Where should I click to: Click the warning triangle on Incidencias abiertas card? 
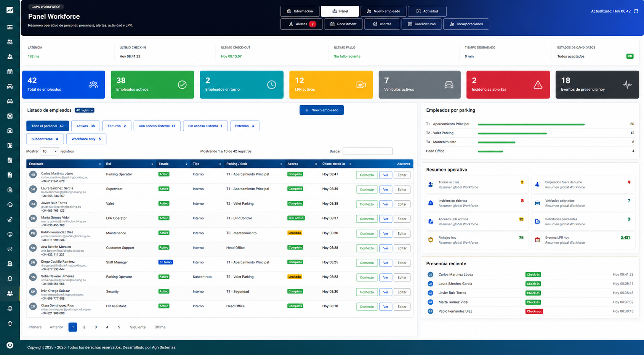[538, 85]
